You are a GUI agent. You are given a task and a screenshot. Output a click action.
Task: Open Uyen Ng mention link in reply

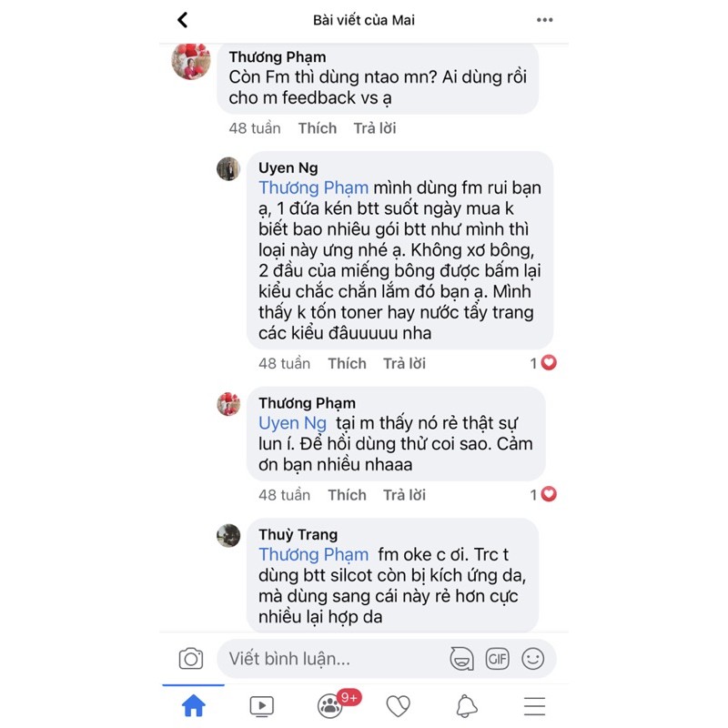click(x=292, y=423)
